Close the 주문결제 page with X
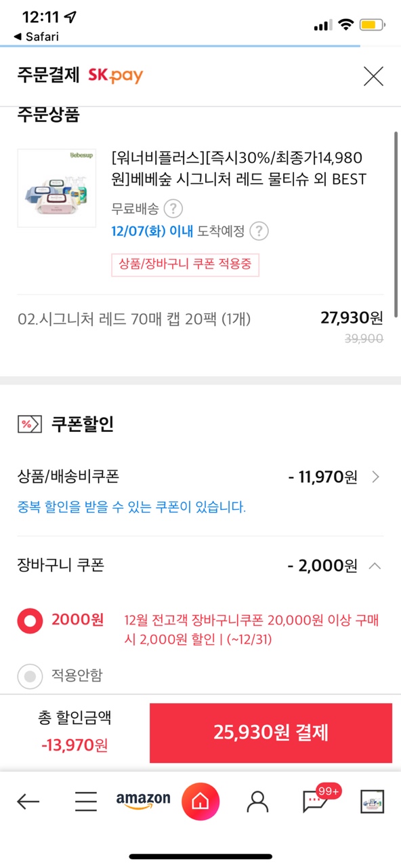This screenshot has width=401, height=868. point(373,76)
